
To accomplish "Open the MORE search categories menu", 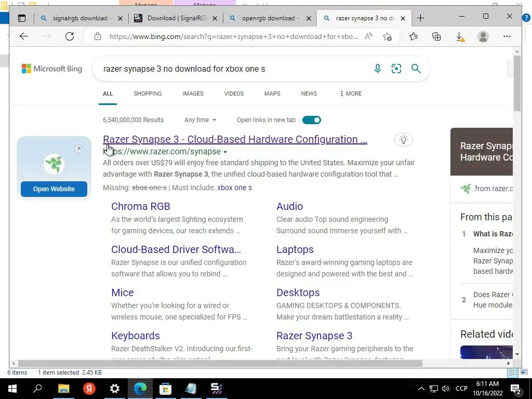I will click(351, 94).
